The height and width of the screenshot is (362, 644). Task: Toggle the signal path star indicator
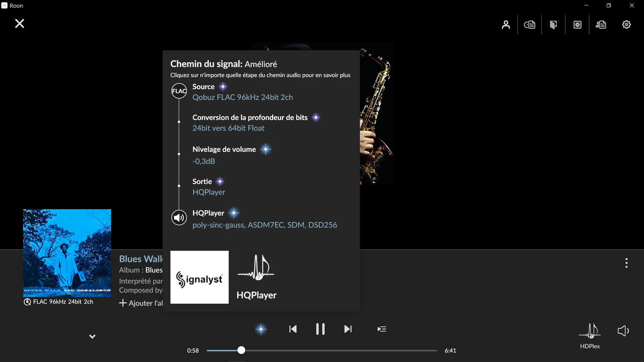261,329
